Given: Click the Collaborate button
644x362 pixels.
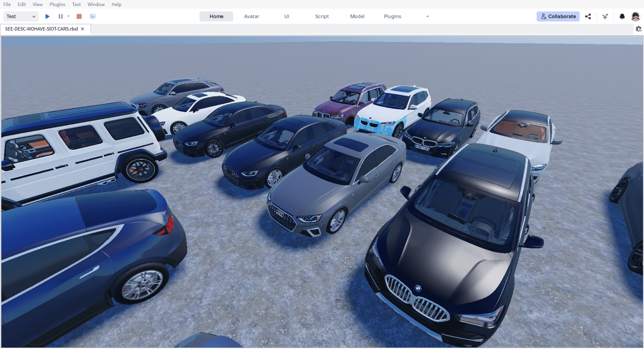Looking at the screenshot, I should (x=558, y=16).
